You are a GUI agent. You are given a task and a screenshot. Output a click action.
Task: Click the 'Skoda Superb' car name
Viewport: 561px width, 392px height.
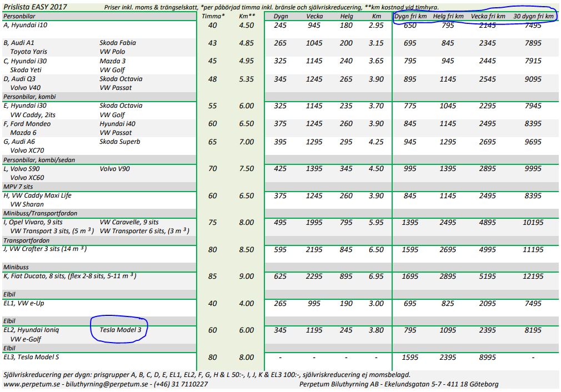click(x=120, y=142)
